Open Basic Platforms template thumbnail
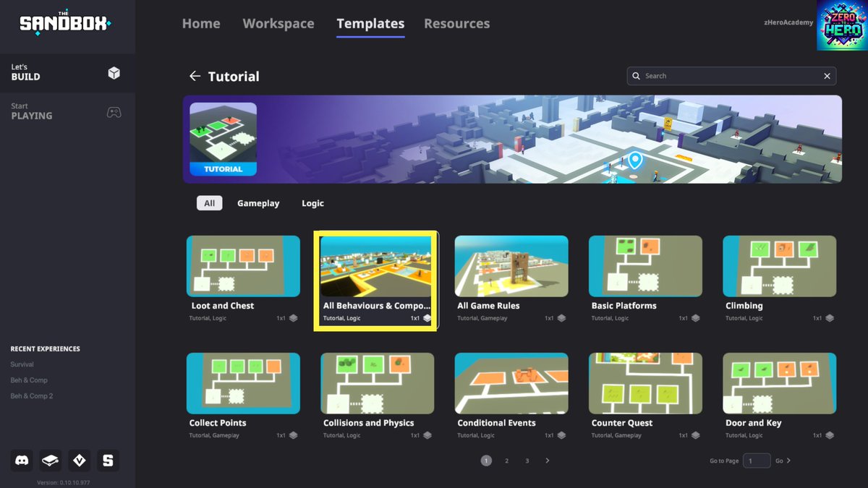Screen dimensions: 868x488 coord(645,266)
